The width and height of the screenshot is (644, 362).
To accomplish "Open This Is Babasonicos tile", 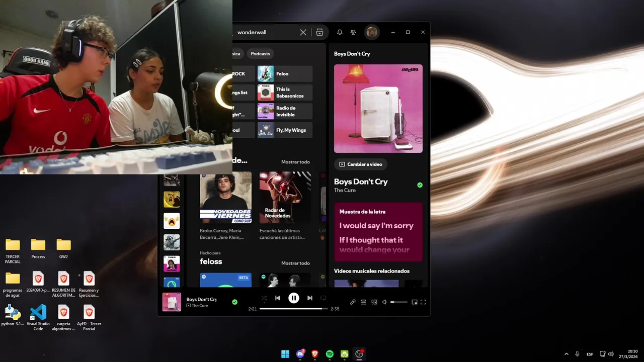I will tap(285, 93).
